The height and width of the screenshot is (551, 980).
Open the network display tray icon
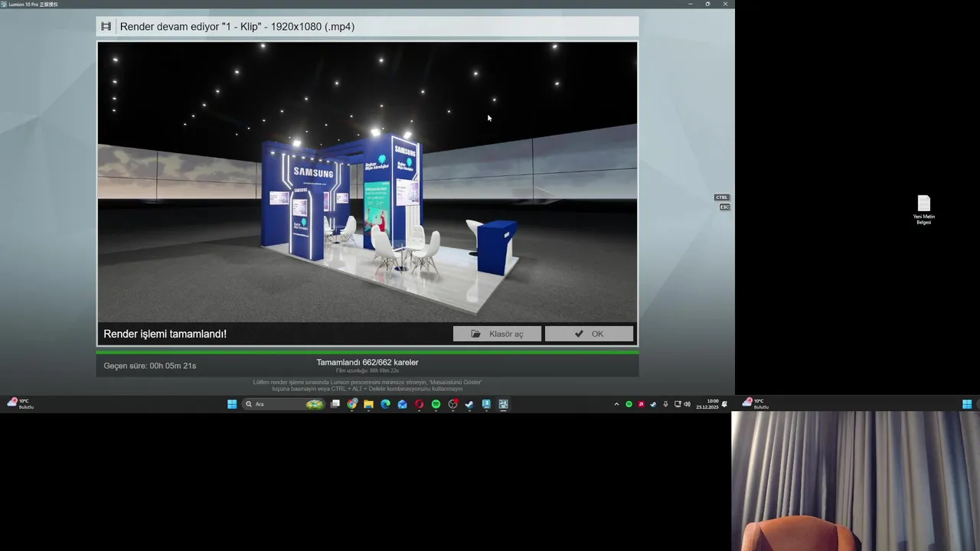pyautogui.click(x=678, y=404)
